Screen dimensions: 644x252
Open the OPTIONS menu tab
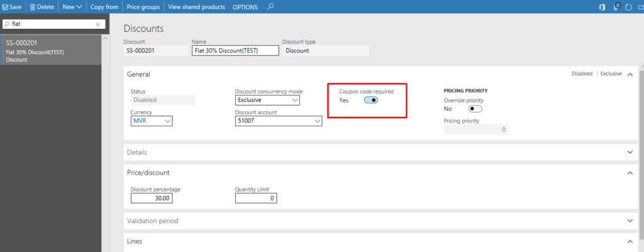245,7
